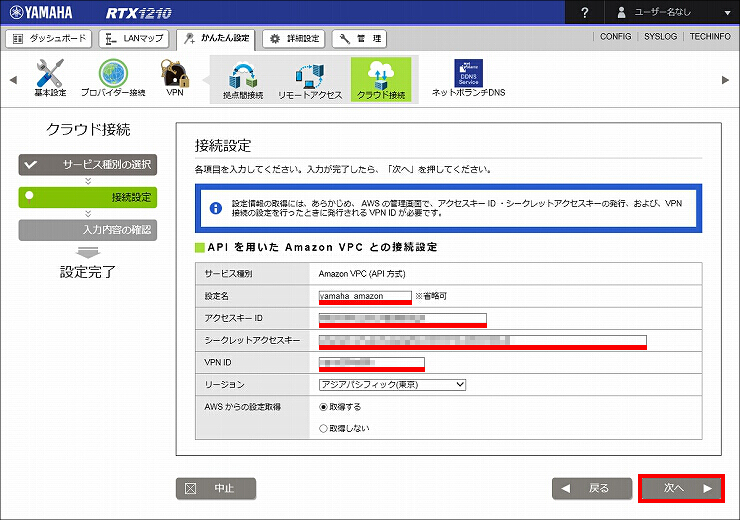Click the 接続設定 step in sidebar

click(88, 197)
